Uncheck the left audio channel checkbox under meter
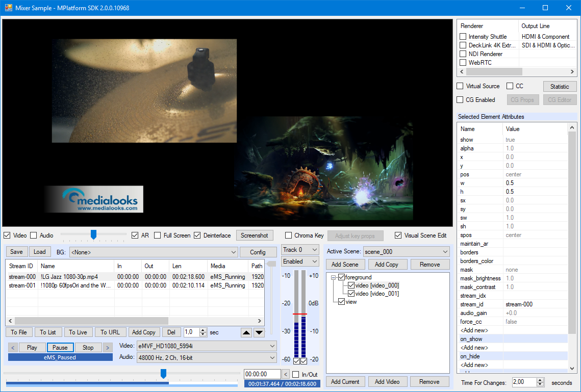 [x=296, y=361]
